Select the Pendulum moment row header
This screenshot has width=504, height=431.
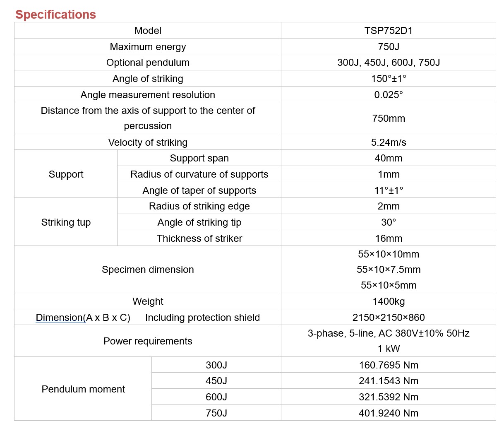tap(83, 389)
